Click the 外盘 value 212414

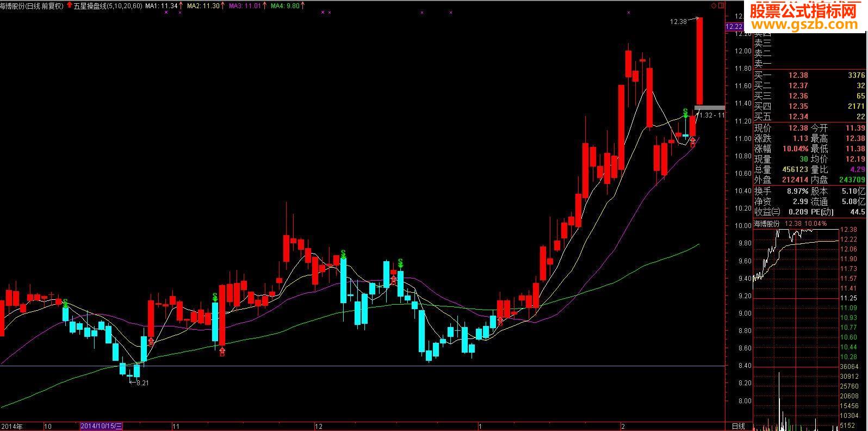[795, 180]
